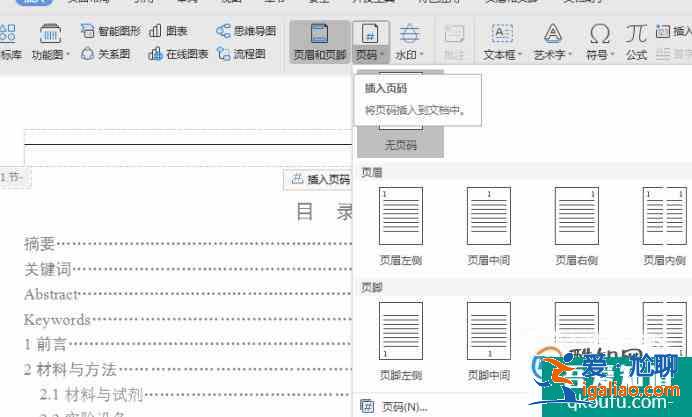The height and width of the screenshot is (417, 692).
Task: Toggle 页眉和页脚 header and footer
Action: click(x=320, y=42)
